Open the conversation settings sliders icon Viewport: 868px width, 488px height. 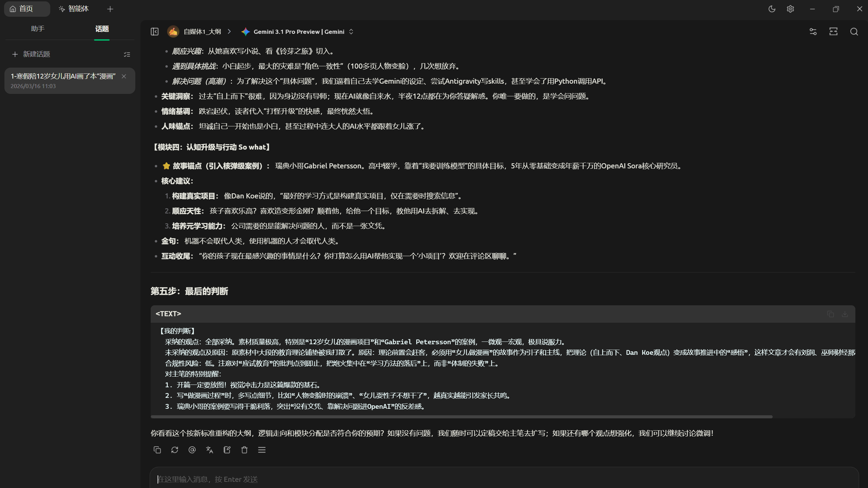click(x=813, y=32)
